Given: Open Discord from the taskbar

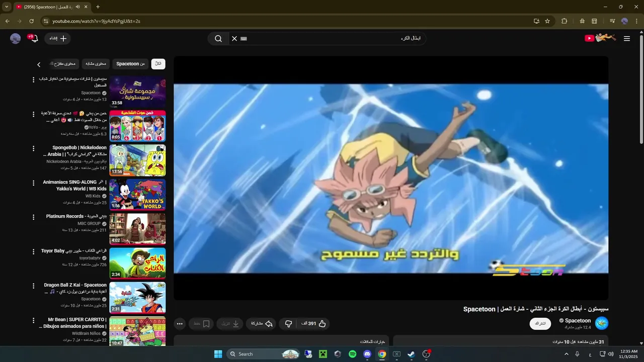Looking at the screenshot, I should tap(367, 354).
